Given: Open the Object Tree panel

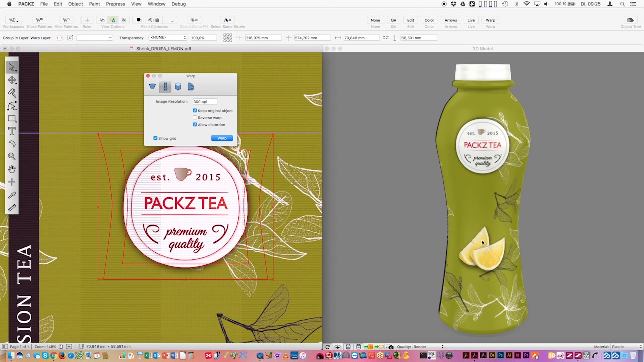Looking at the screenshot, I should [630, 20].
